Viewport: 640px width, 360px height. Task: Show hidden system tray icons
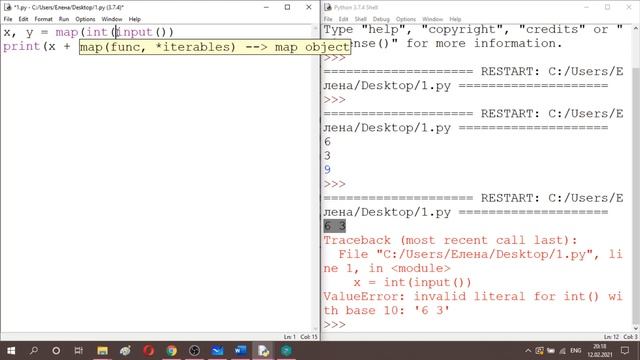[528, 351]
